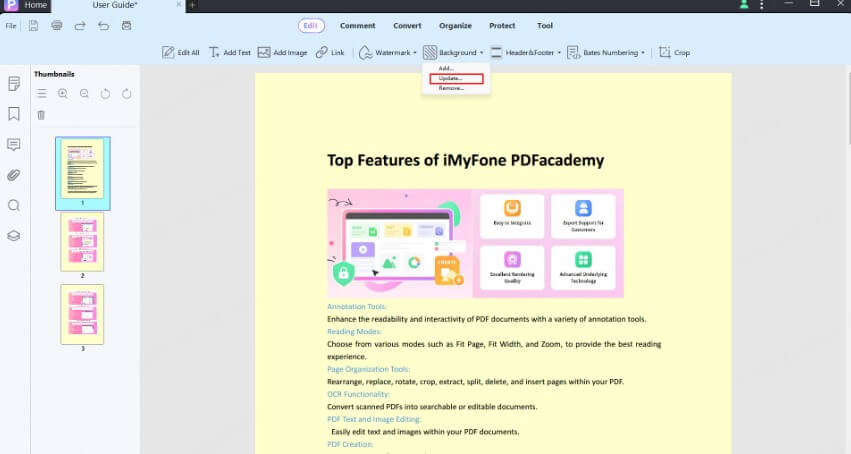Click the Save icon in the top toolbar

click(34, 25)
